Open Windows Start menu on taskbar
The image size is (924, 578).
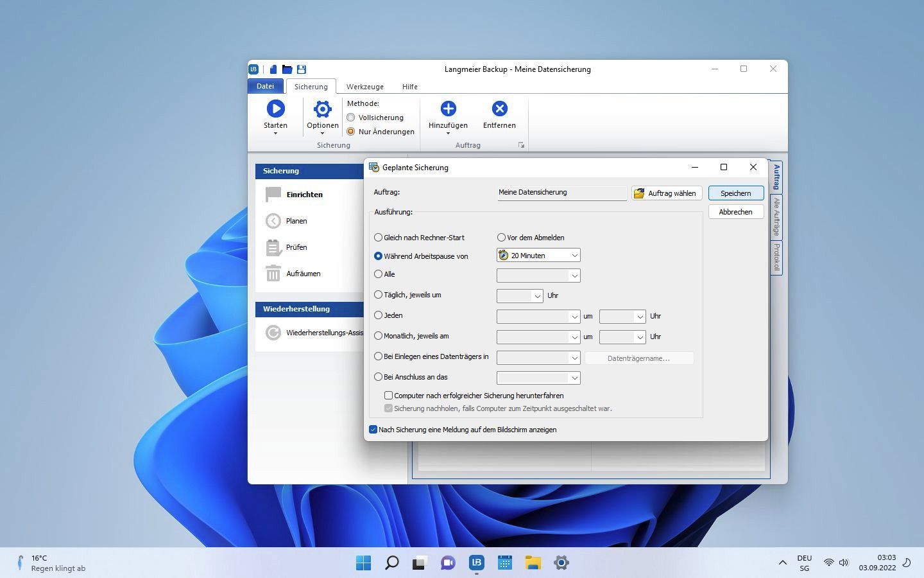click(363, 563)
